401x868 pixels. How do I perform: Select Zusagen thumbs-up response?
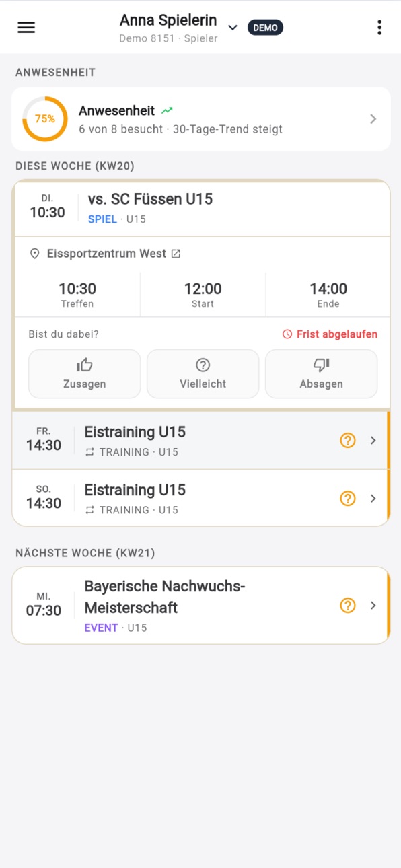pyautogui.click(x=85, y=373)
